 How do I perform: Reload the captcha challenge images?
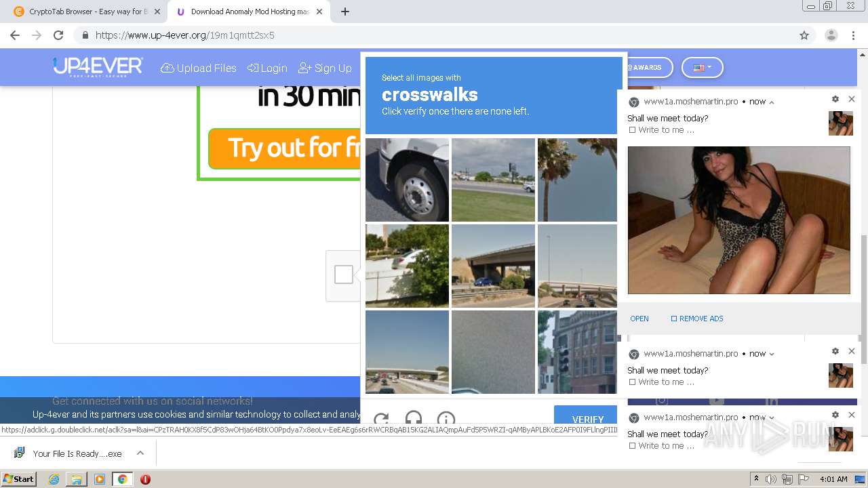click(x=381, y=418)
